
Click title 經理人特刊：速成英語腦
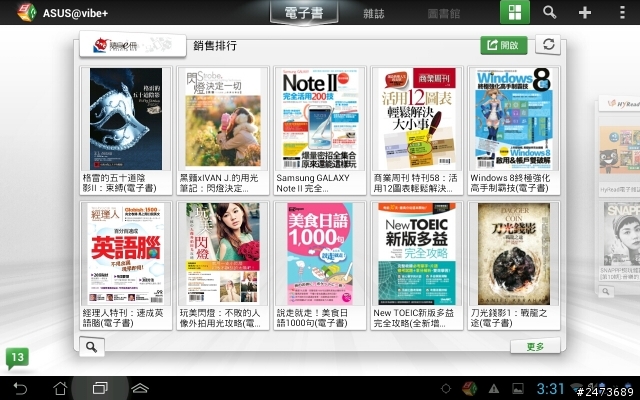pos(123,318)
